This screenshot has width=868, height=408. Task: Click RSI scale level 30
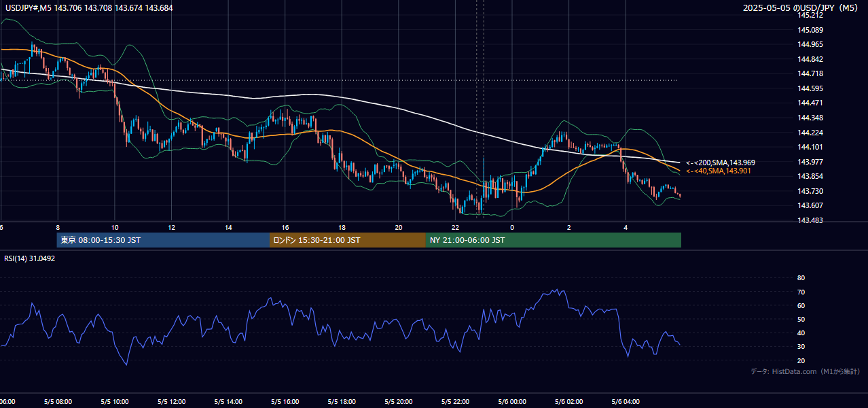[x=801, y=347]
